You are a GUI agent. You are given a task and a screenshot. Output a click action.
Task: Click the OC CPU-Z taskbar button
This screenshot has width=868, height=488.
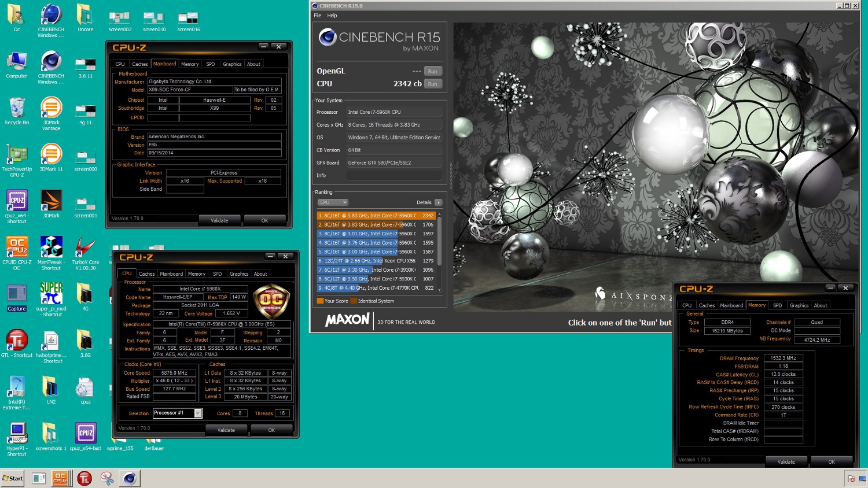60,478
